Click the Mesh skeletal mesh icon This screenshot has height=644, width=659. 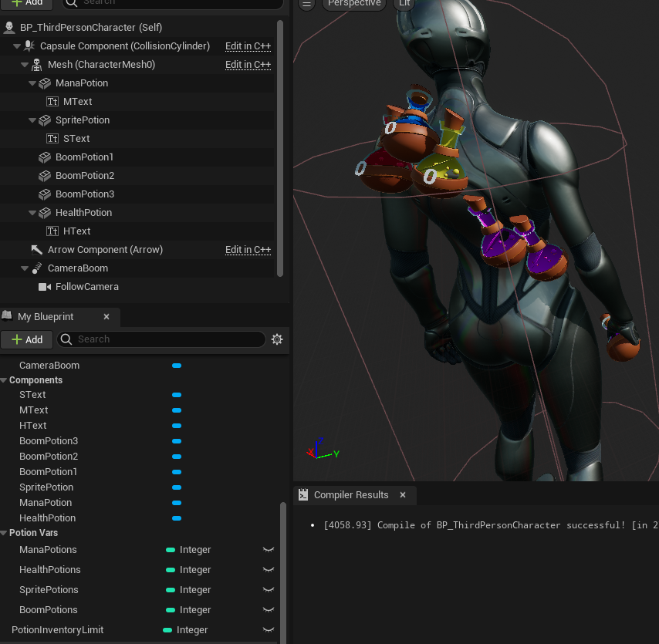tap(36, 65)
